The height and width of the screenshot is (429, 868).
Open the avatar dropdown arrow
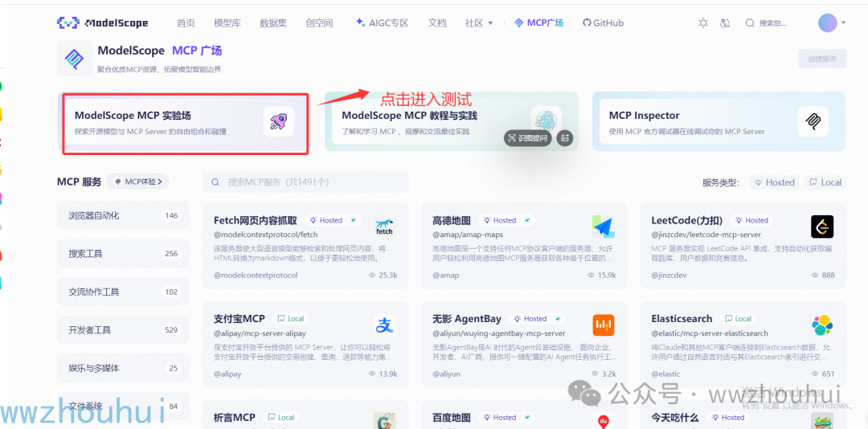coord(843,22)
